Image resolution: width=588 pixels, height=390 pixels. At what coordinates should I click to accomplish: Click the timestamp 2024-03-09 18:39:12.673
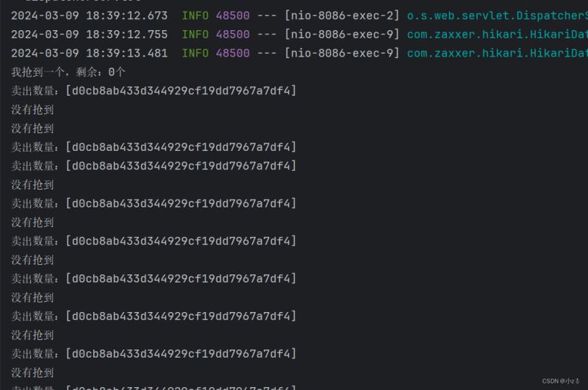pos(89,15)
